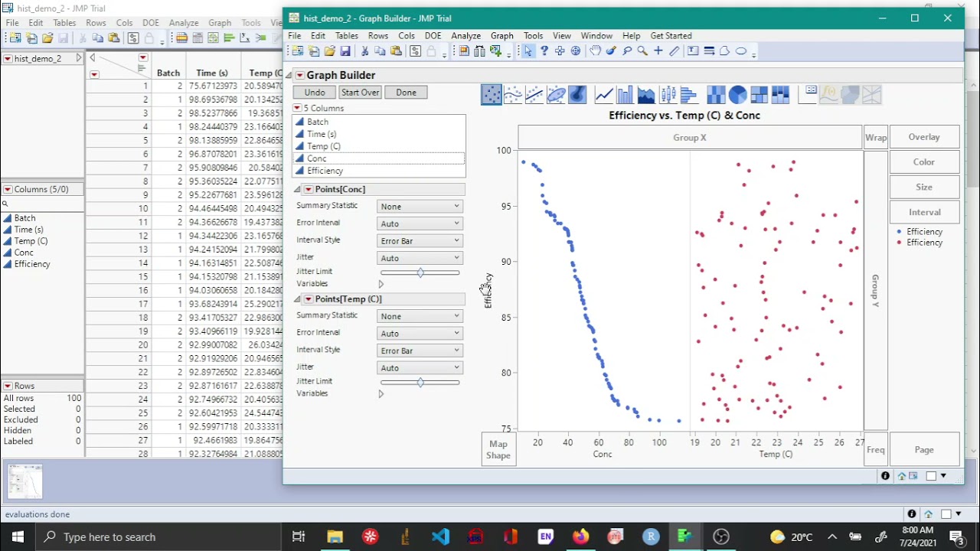The width and height of the screenshot is (980, 551).
Task: Open Columns (5/0) red triangle in data table
Action: tap(7, 189)
